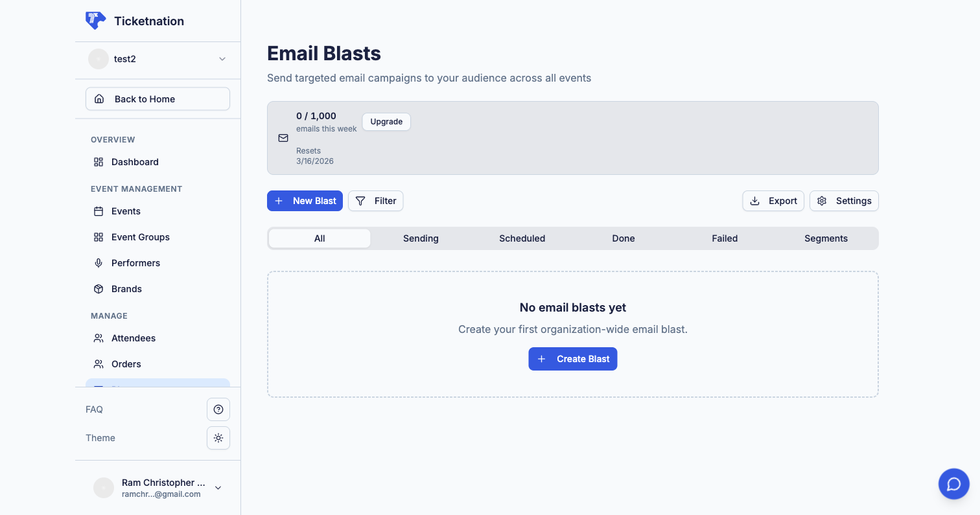The height and width of the screenshot is (515, 980).
Task: Expand the test2 organization dropdown
Action: tap(222, 59)
